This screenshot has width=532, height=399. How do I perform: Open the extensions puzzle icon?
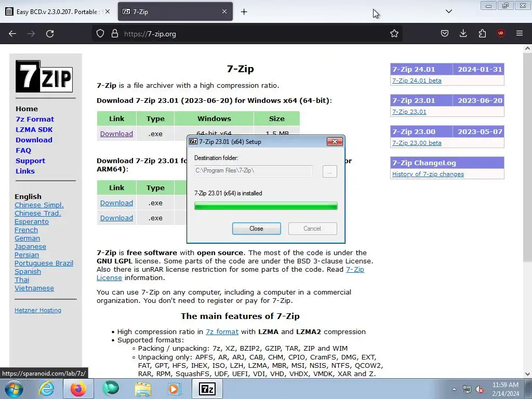pyautogui.click(x=482, y=34)
